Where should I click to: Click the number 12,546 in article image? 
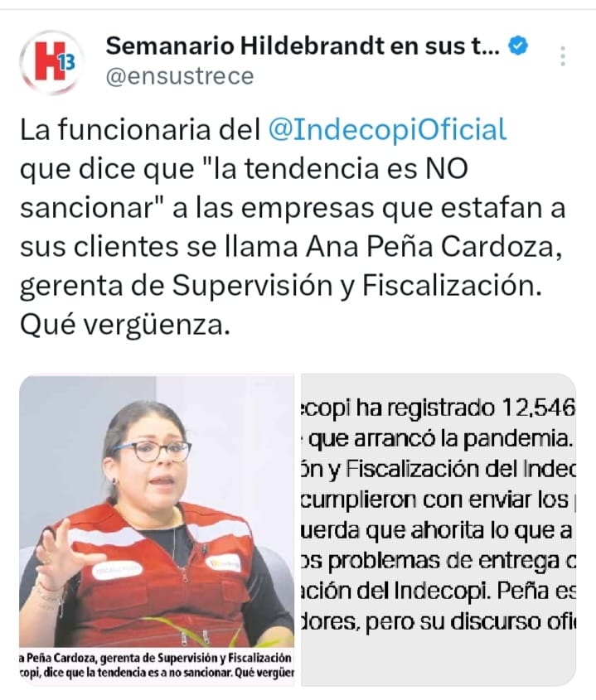(539, 408)
